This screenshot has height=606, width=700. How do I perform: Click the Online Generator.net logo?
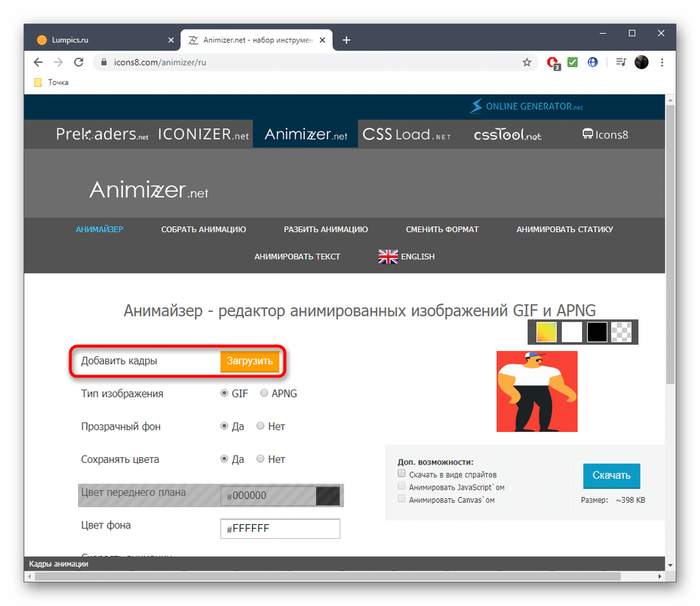526,106
